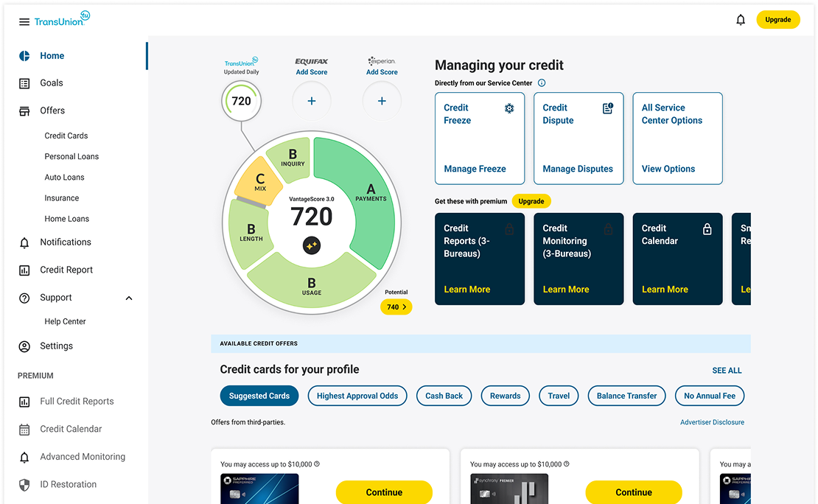
Task: Click the Support question-mark icon
Action: tap(24, 298)
